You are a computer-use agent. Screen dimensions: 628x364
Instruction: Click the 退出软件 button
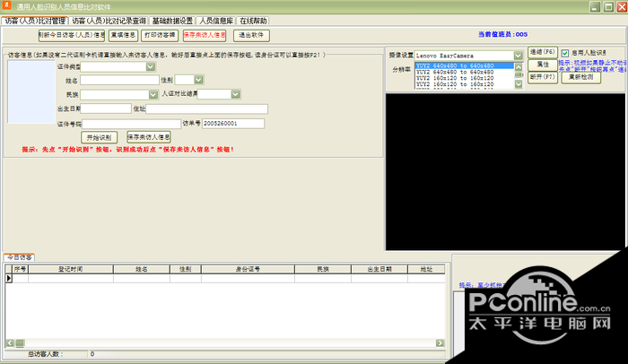[x=251, y=35]
